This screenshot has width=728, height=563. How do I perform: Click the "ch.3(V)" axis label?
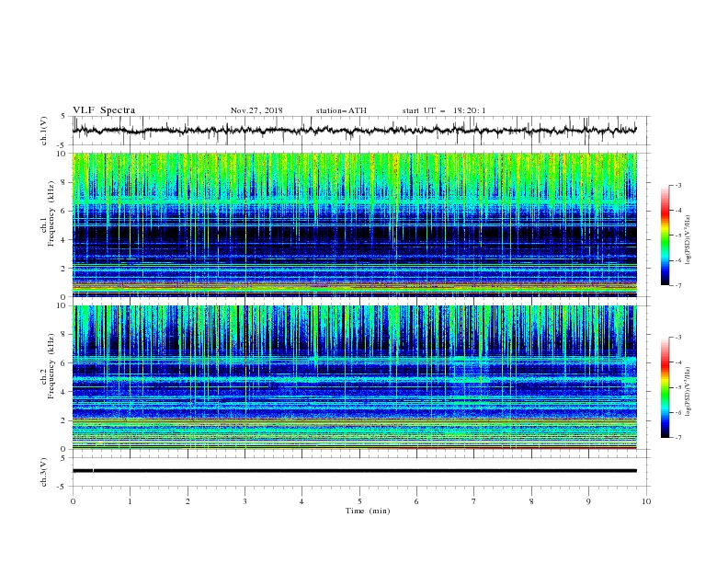[x=43, y=472]
